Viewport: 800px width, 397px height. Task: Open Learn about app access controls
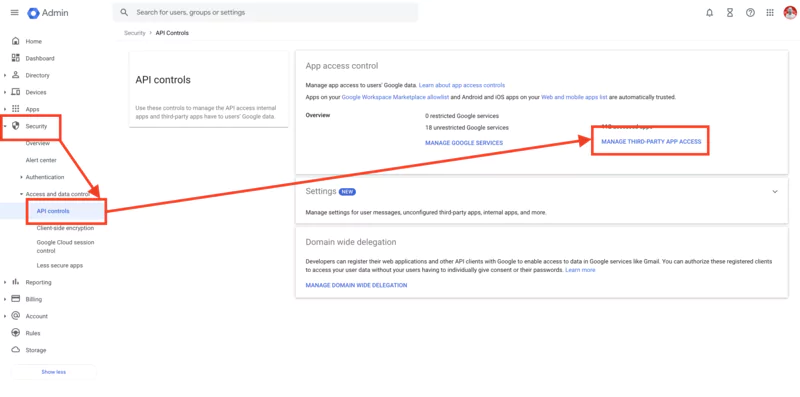(462, 85)
